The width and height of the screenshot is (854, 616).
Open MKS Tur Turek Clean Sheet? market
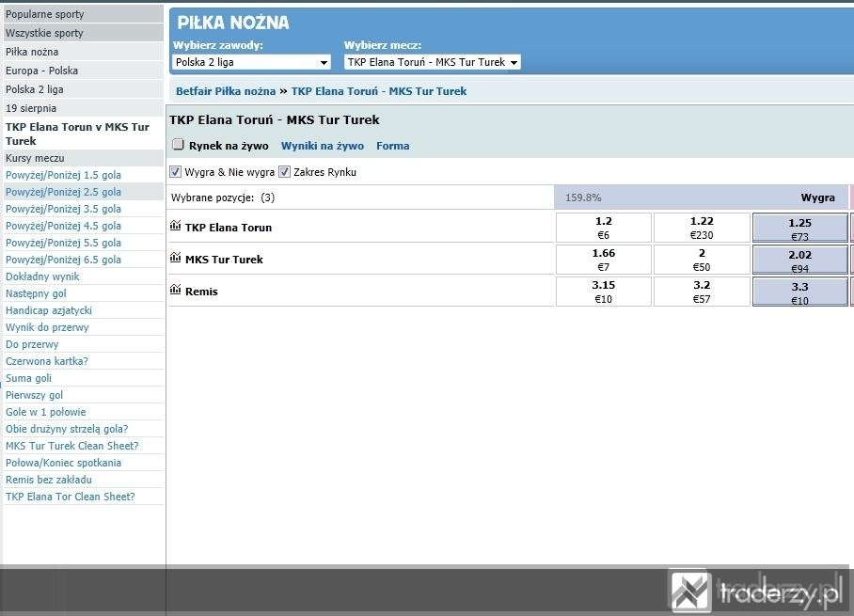click(x=71, y=446)
